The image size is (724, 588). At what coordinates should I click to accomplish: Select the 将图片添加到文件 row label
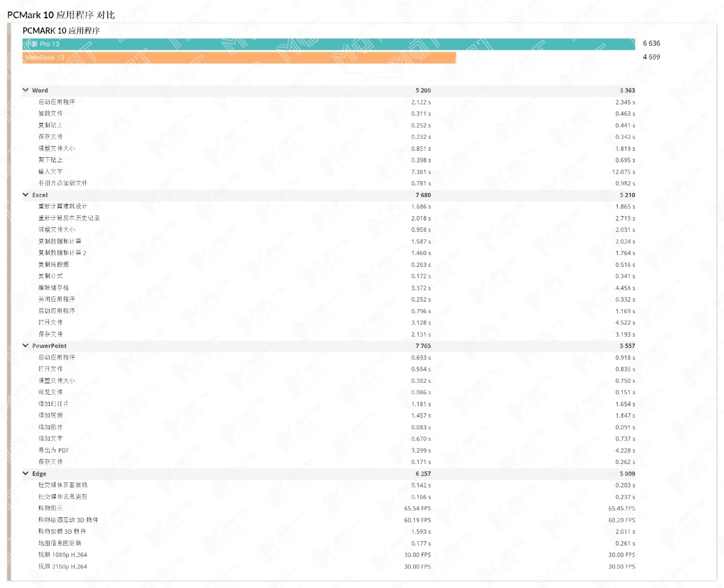63,183
